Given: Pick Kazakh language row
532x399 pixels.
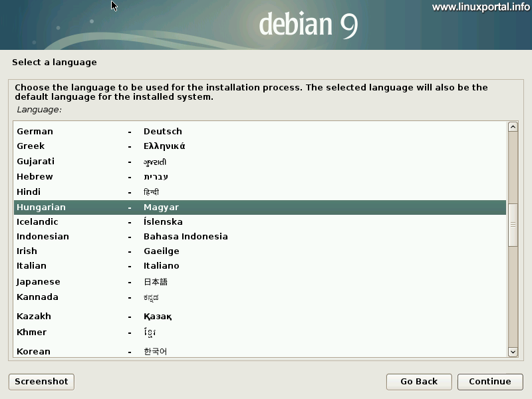Looking at the screenshot, I should click(x=260, y=317).
